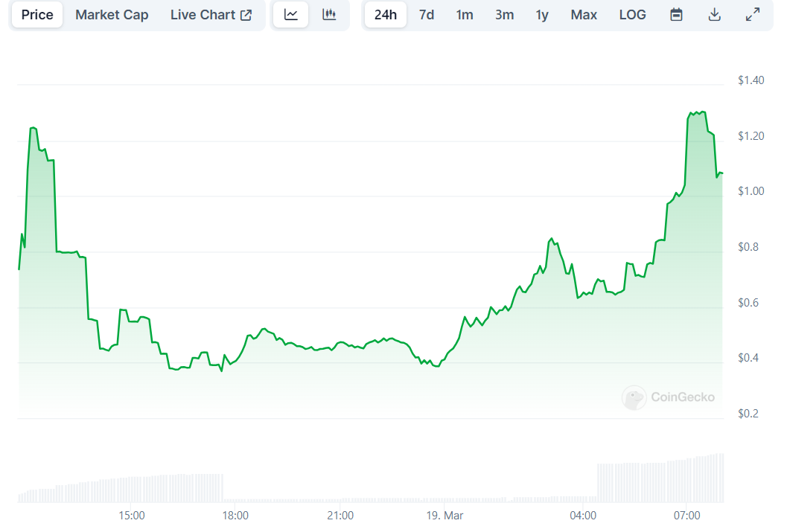The image size is (787, 532).
Task: Show the 1m time range
Action: [x=465, y=15]
